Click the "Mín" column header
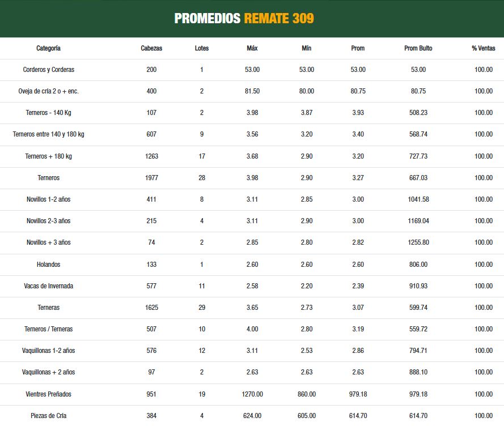The width and height of the screenshot is (504, 426). [306, 48]
